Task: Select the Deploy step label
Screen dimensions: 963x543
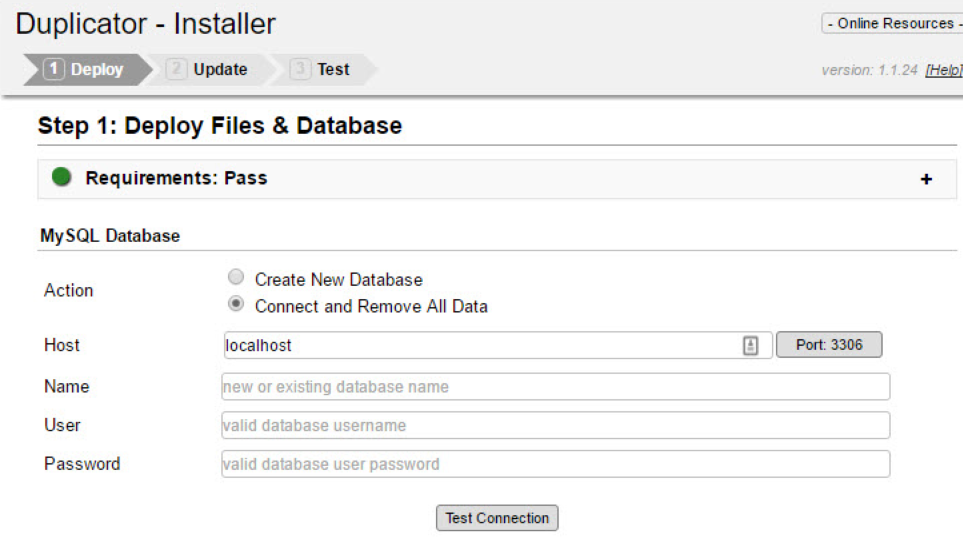Action: click(97, 69)
